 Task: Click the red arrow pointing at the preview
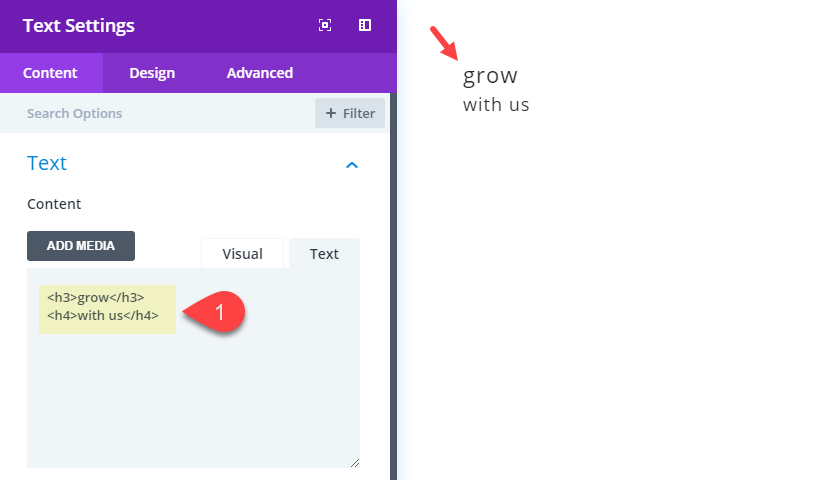click(x=443, y=42)
